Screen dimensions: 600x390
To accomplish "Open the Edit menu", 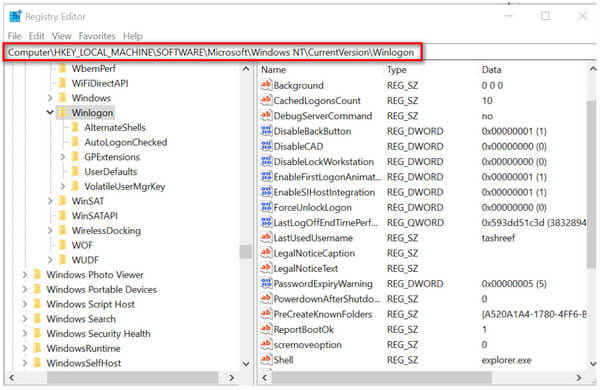I will 37,36.
